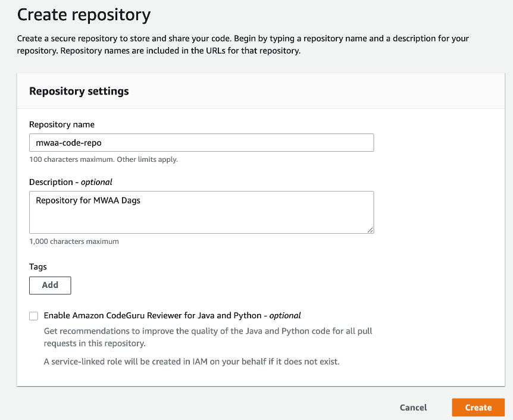Place cursor after Repository for MWAA Dags
The image size is (513, 420).
[142, 200]
